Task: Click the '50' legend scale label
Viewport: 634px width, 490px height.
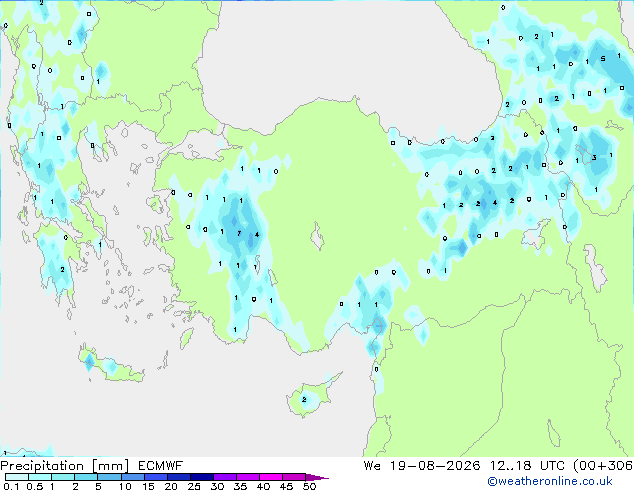Action: [309, 486]
